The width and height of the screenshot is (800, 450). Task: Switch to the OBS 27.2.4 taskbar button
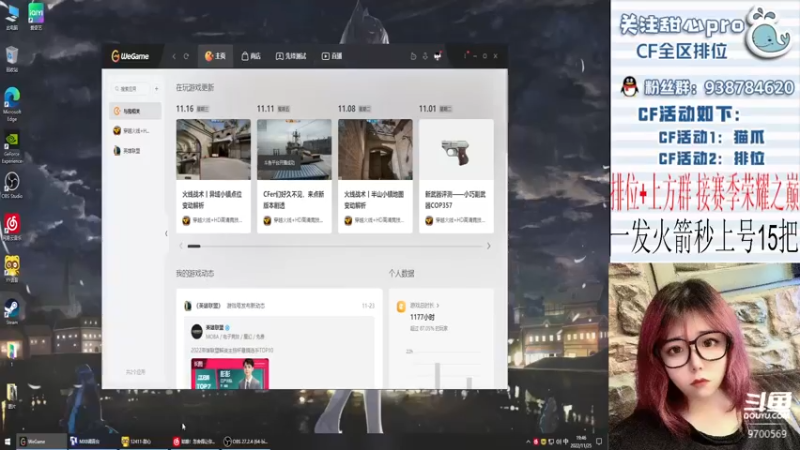coord(246,441)
